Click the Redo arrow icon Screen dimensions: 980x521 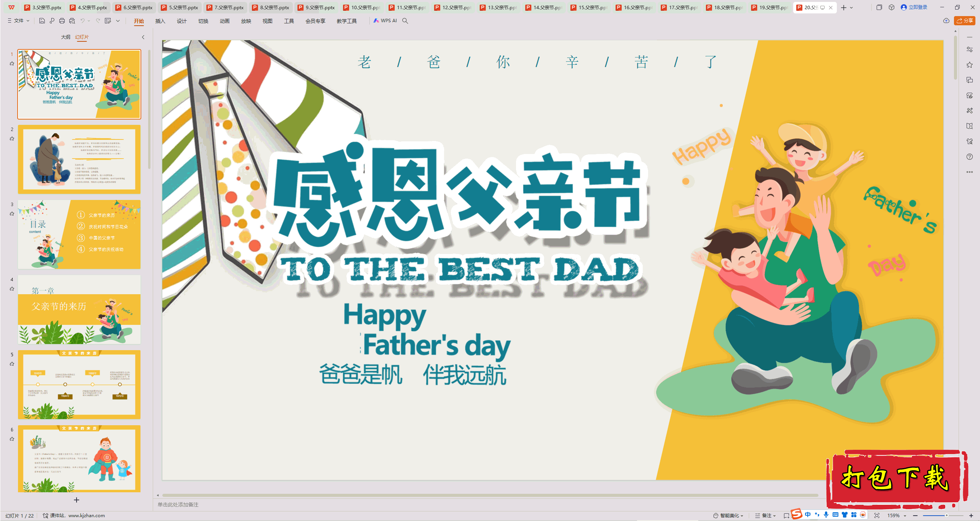tap(98, 21)
